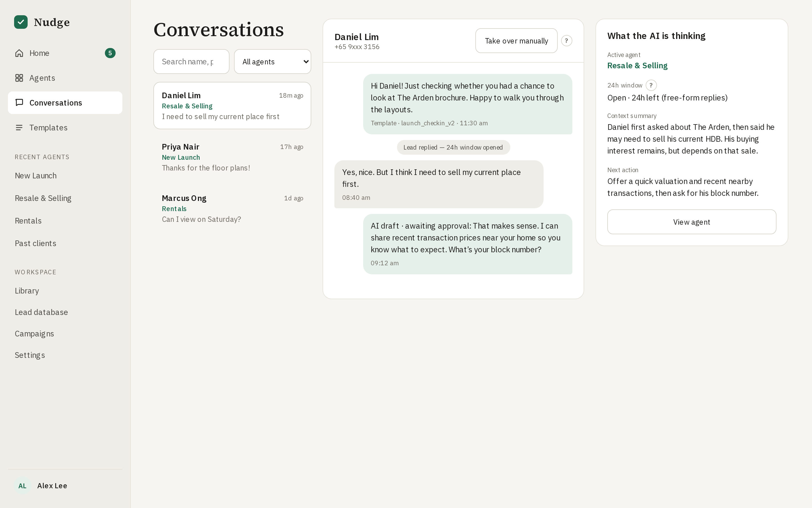The image size is (812, 508).
Task: Click the Home notification badge showing 5
Action: [110, 53]
